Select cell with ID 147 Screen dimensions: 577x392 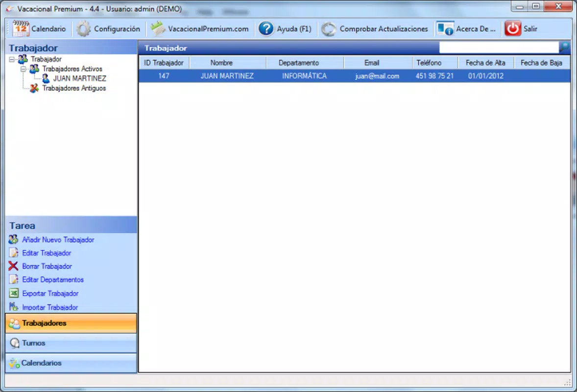click(164, 76)
